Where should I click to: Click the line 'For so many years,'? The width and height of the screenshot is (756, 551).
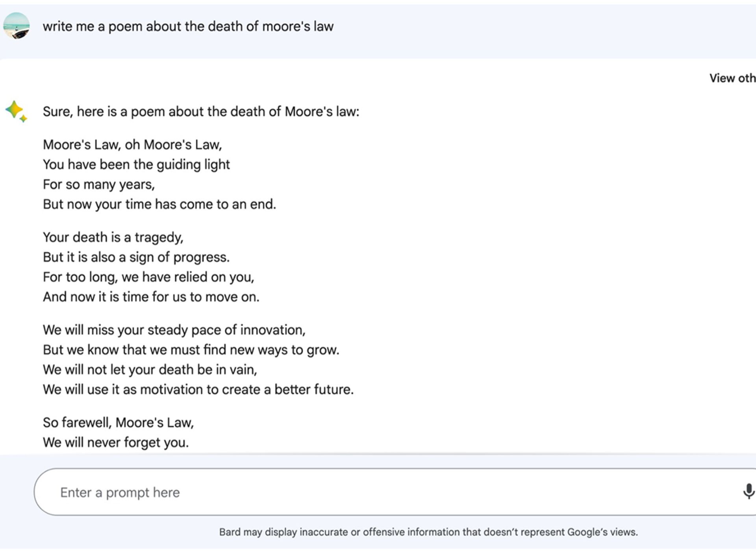(99, 185)
